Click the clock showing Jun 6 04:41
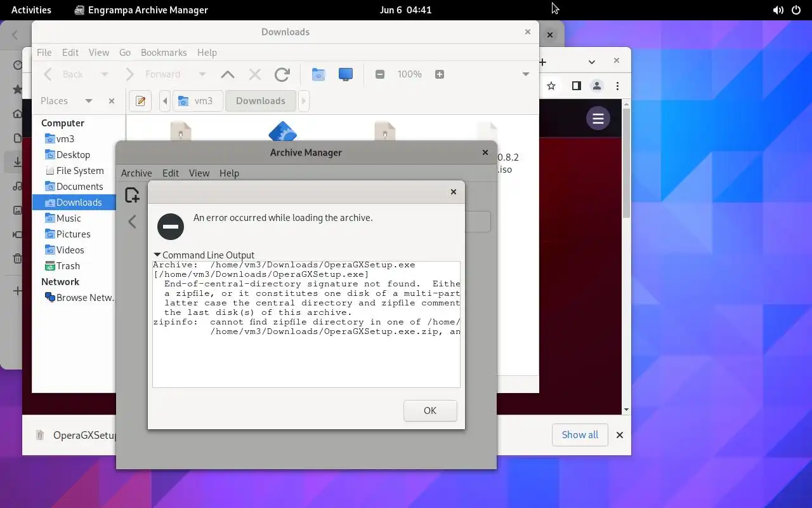The width and height of the screenshot is (812, 508). click(405, 10)
